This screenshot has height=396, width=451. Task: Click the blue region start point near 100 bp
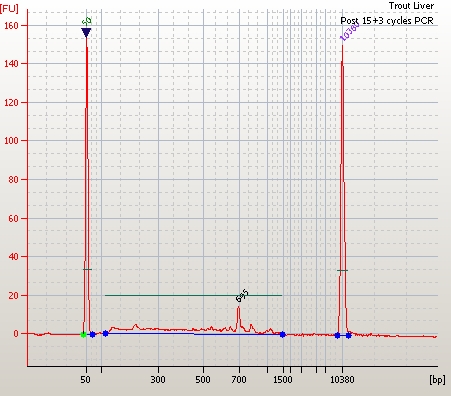coord(105,333)
